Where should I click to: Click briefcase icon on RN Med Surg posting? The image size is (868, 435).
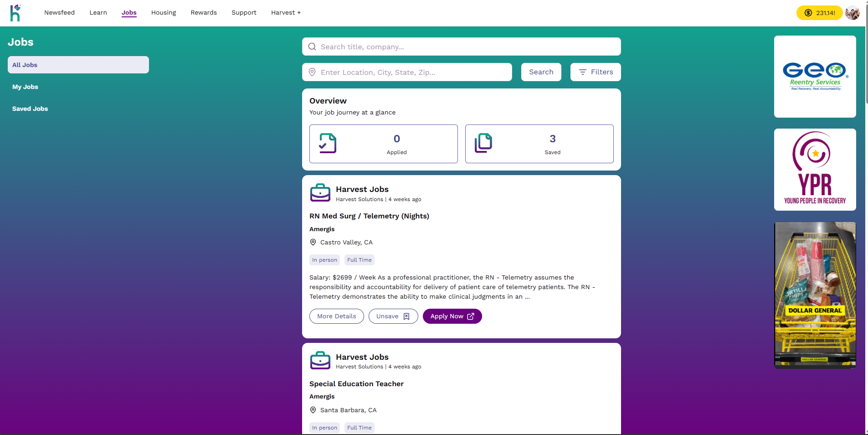[320, 193]
